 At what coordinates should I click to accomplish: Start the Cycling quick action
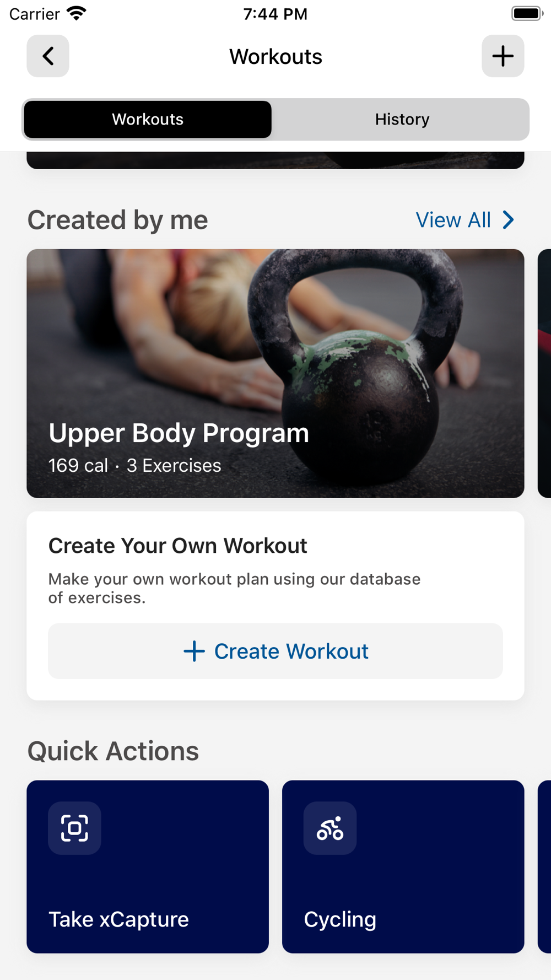(403, 866)
